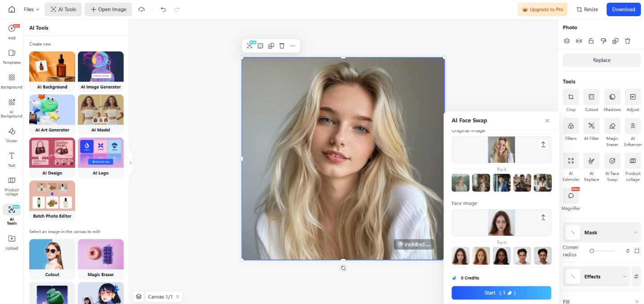
Task: Open Text in the sidebar
Action: pyautogui.click(x=12, y=160)
